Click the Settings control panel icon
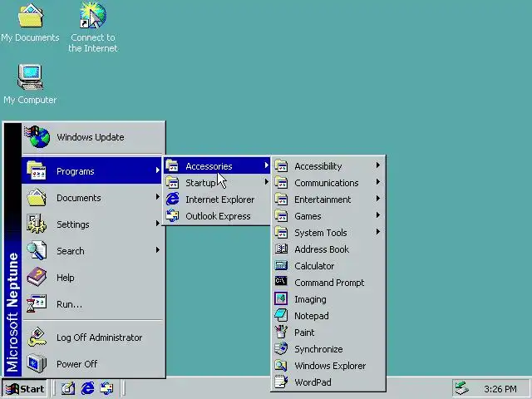Viewport: 532px width, 399px height. (x=37, y=224)
